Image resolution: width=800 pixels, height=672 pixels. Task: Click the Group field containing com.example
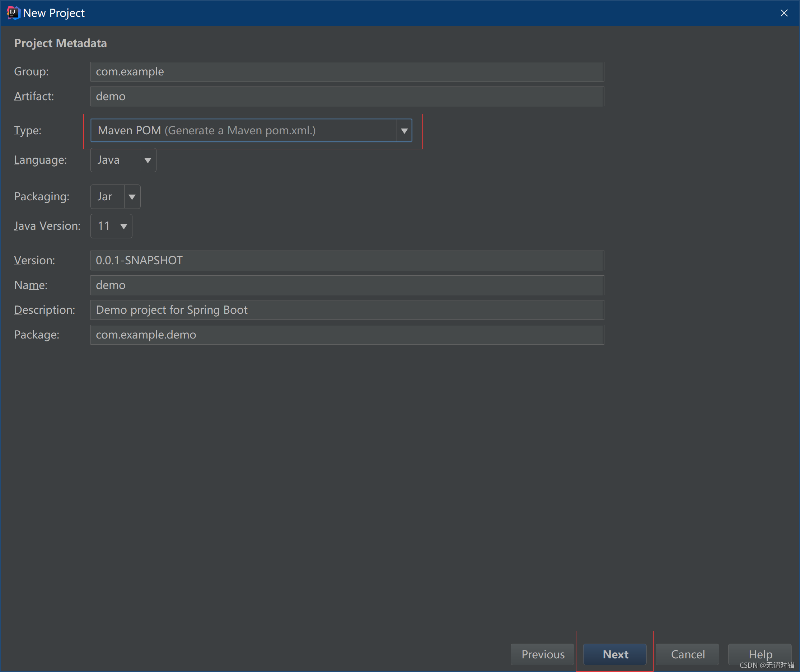(x=347, y=72)
